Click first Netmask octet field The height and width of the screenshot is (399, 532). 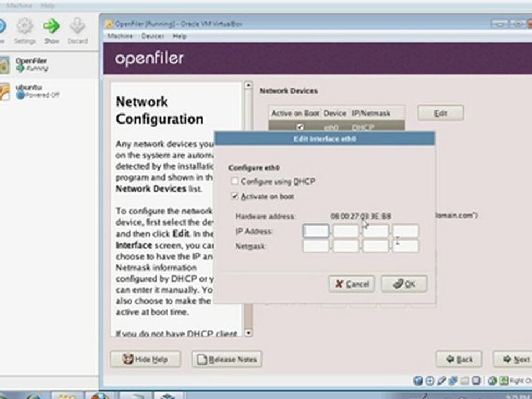(315, 246)
